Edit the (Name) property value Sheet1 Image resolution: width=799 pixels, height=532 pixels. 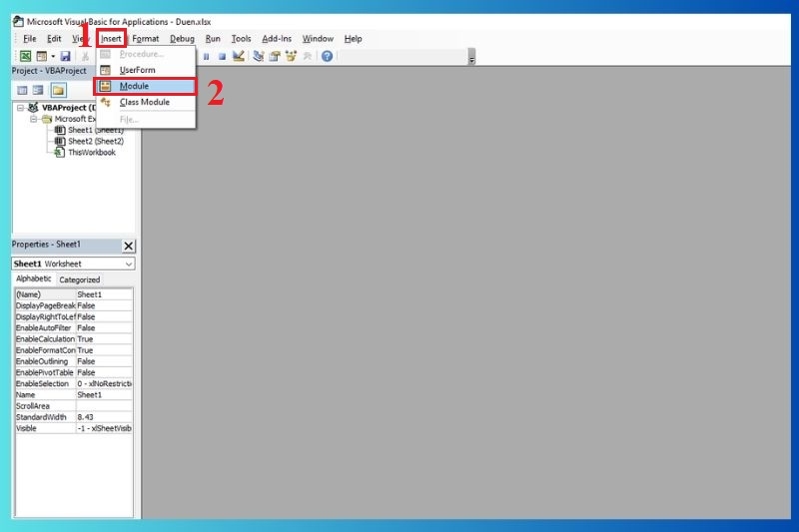point(105,294)
